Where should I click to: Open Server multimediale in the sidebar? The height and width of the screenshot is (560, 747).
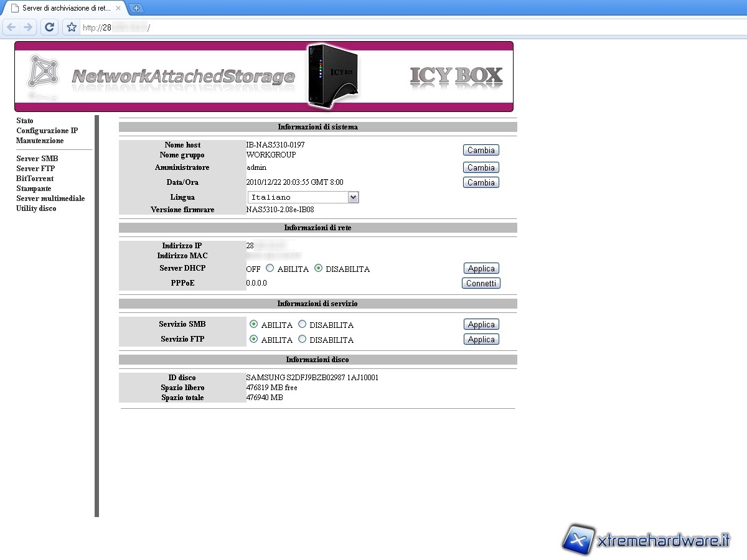[x=50, y=198]
